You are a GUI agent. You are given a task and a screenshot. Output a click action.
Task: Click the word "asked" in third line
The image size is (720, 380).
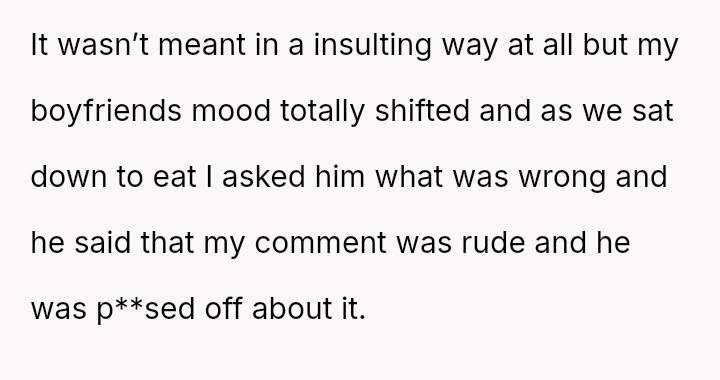[x=264, y=177]
